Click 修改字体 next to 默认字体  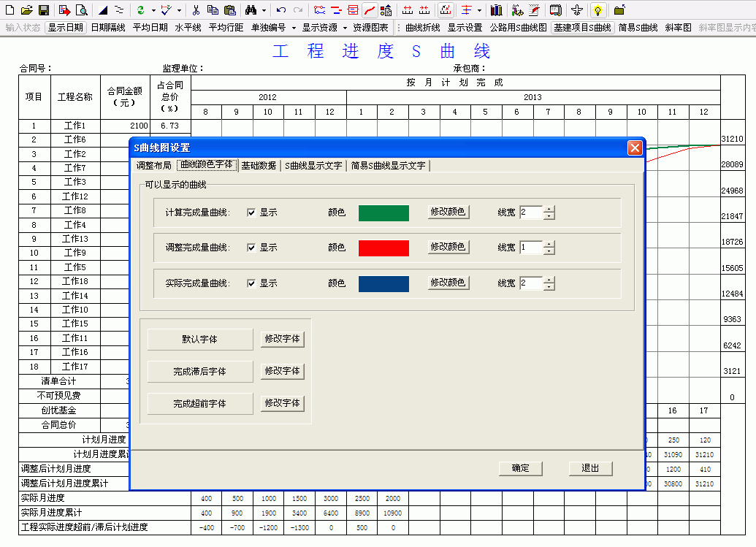[283, 340]
